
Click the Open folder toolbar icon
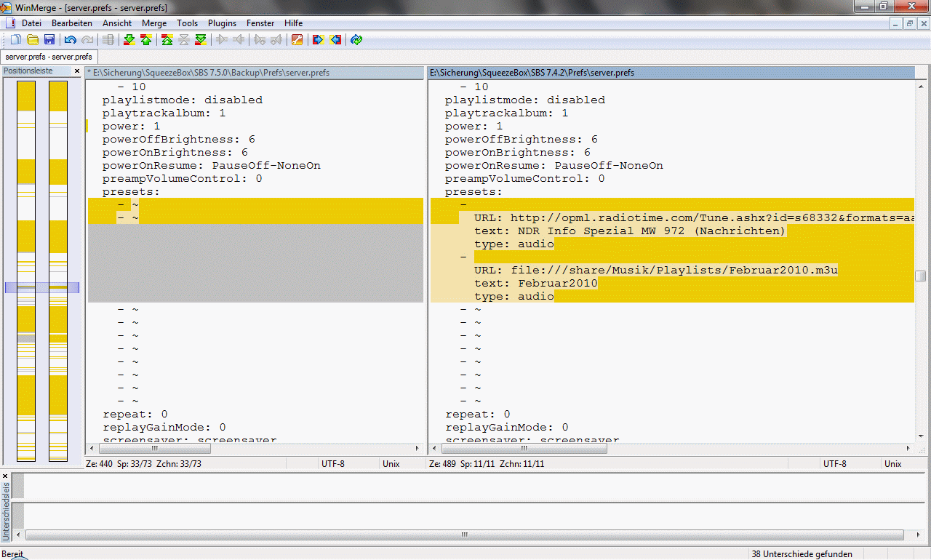coord(33,40)
